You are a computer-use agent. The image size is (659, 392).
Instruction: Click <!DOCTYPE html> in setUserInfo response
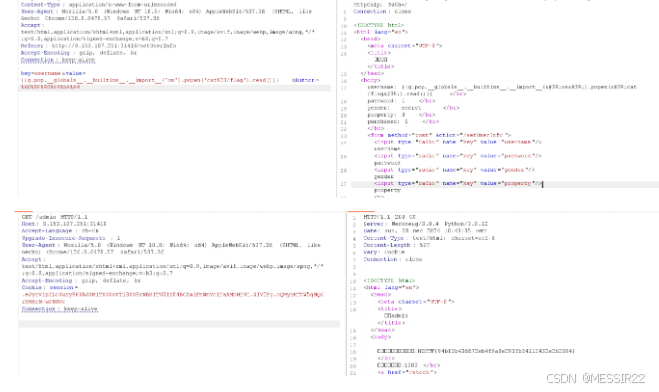click(379, 25)
